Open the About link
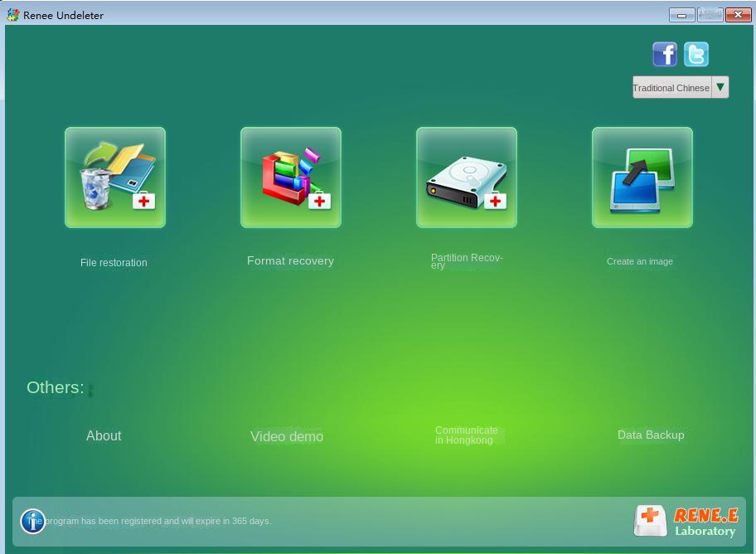The width and height of the screenshot is (756, 554). tap(104, 435)
